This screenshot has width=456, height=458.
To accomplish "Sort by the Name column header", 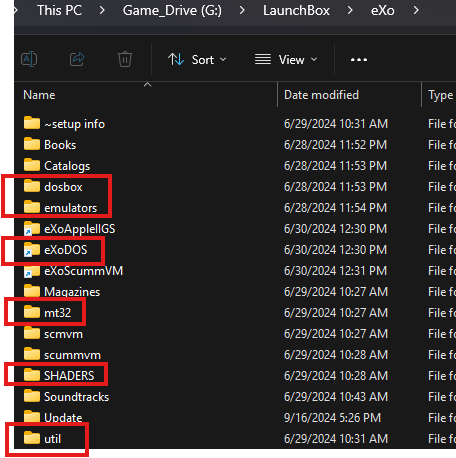I will click(x=39, y=95).
